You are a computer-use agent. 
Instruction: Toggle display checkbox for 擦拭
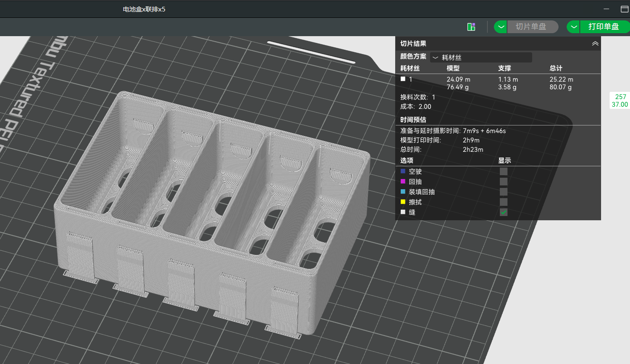(x=504, y=202)
